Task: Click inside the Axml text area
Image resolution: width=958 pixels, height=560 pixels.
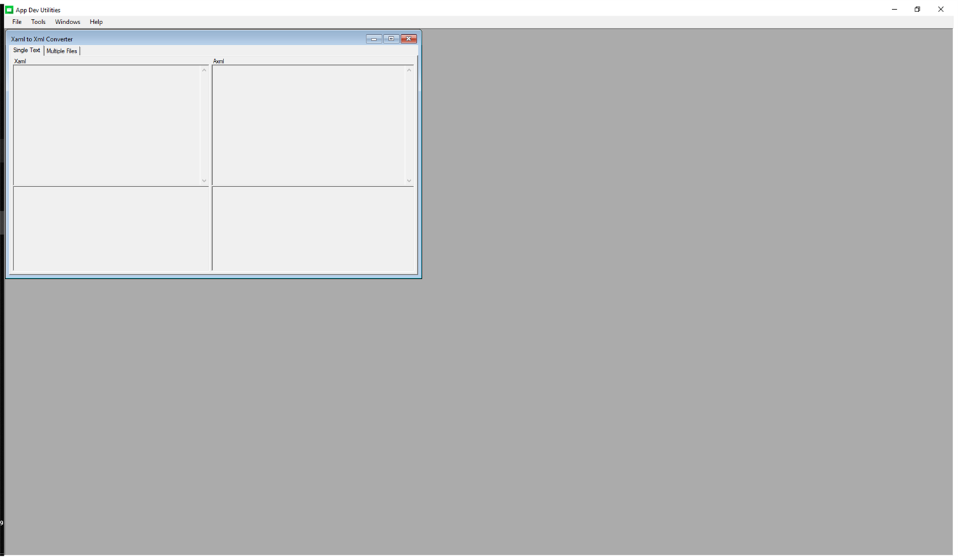Action: [310, 121]
